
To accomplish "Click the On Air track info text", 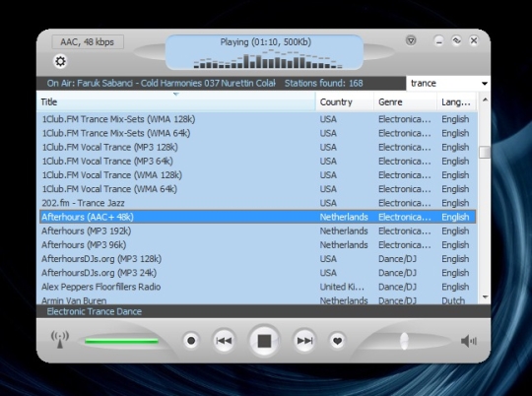I will point(162,83).
